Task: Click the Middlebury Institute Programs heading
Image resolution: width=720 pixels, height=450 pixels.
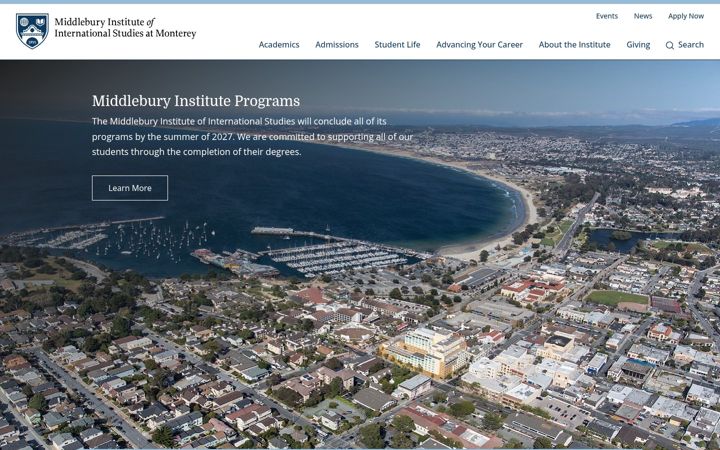Action: coord(196,101)
